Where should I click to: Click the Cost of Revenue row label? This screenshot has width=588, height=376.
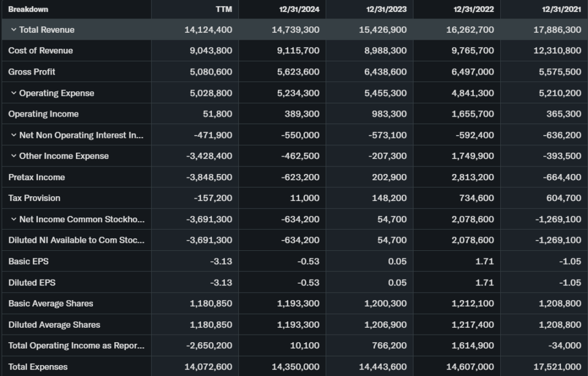tap(40, 51)
